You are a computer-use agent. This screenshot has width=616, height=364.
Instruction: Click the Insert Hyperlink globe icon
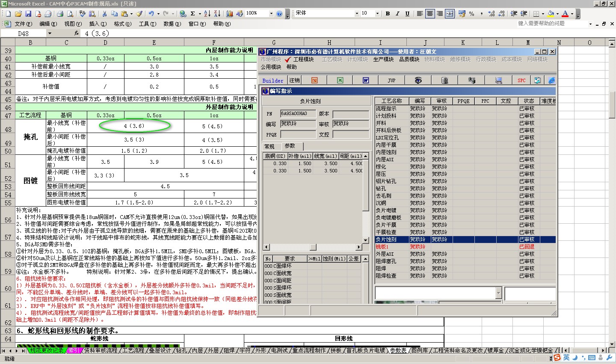coord(183,14)
